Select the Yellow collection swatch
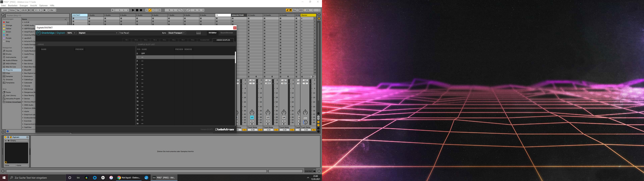This screenshot has height=181, width=644. coord(4,29)
